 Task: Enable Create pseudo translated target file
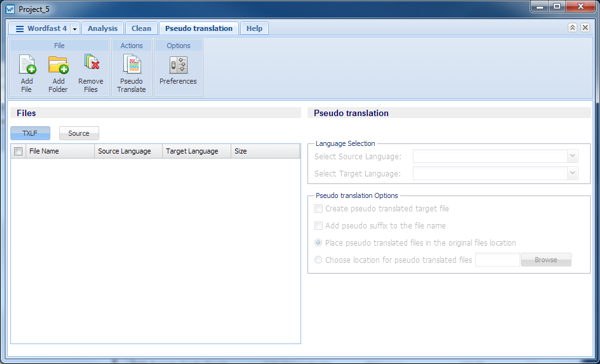[x=318, y=209]
